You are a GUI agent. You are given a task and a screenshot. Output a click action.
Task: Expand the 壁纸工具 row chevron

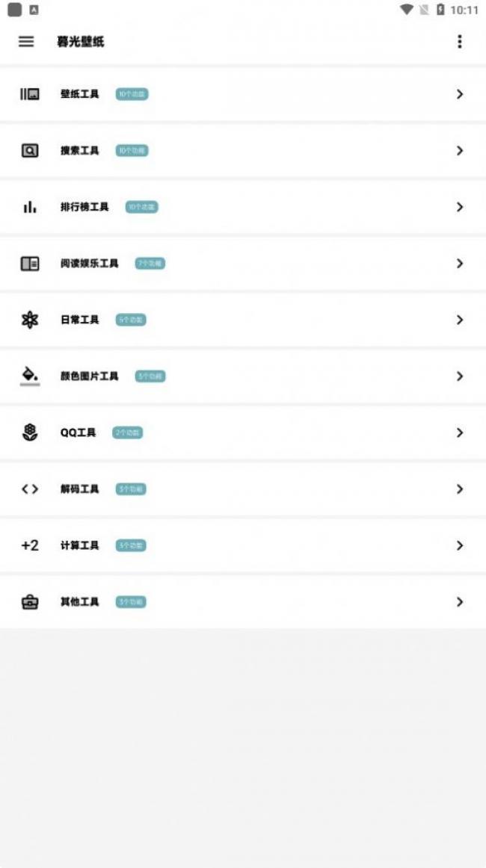pyautogui.click(x=460, y=94)
